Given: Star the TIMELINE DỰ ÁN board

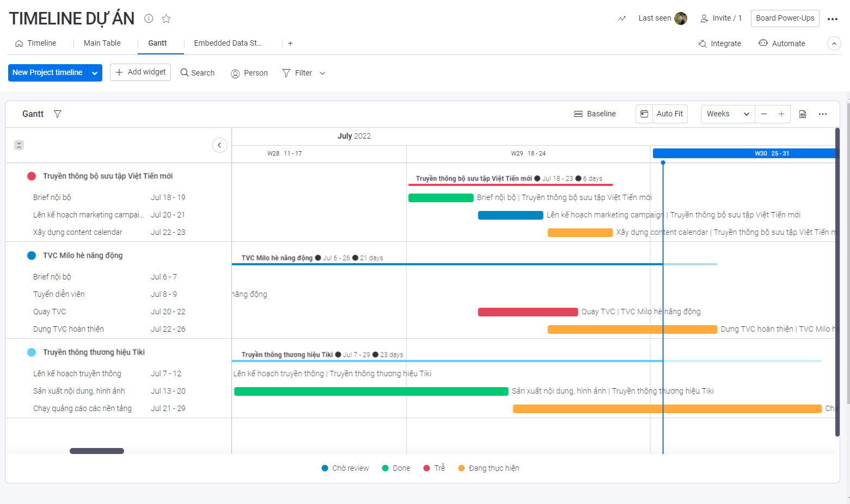Looking at the screenshot, I should [x=166, y=18].
